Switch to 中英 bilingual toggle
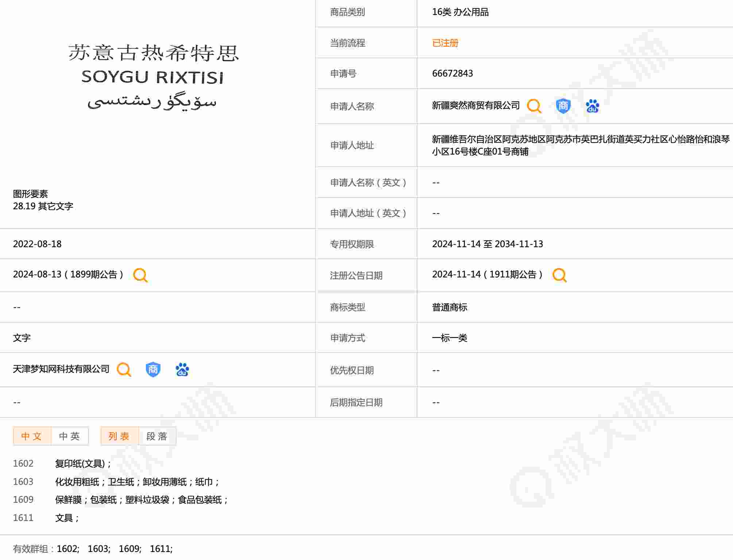The width and height of the screenshot is (733, 560). tap(70, 436)
